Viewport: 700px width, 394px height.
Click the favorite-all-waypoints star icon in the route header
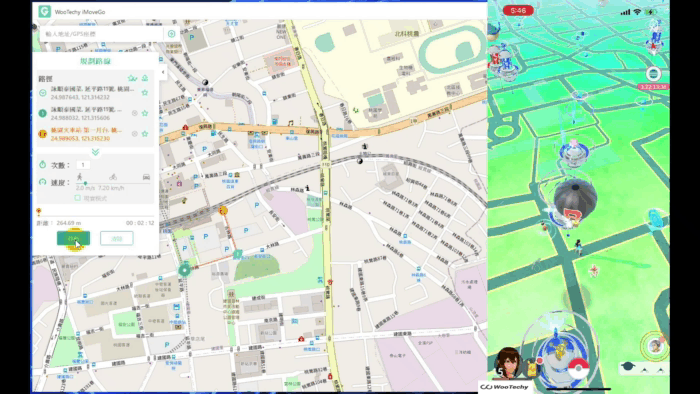pos(132,78)
